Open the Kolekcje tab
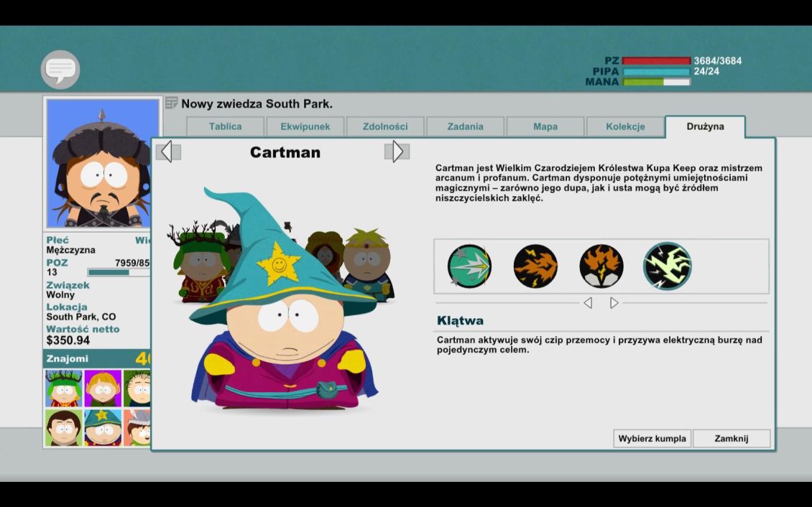 (625, 126)
